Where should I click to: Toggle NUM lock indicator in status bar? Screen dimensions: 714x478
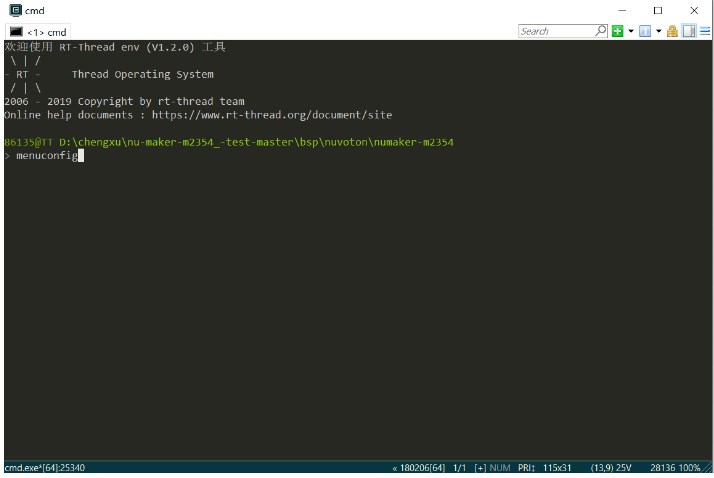500,468
